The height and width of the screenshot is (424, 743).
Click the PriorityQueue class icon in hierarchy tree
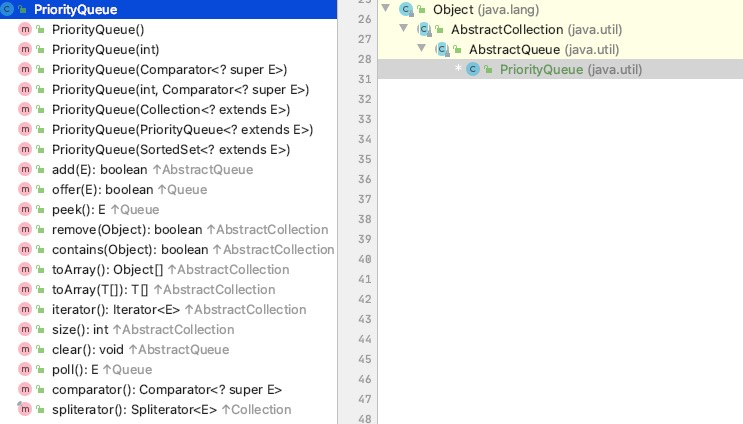tap(473, 69)
